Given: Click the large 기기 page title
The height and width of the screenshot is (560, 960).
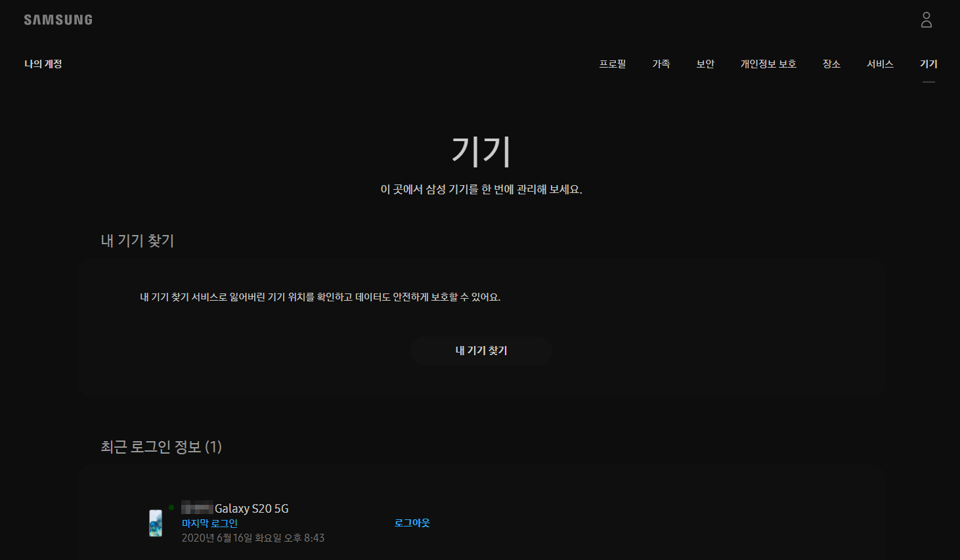Looking at the screenshot, I should 481,151.
